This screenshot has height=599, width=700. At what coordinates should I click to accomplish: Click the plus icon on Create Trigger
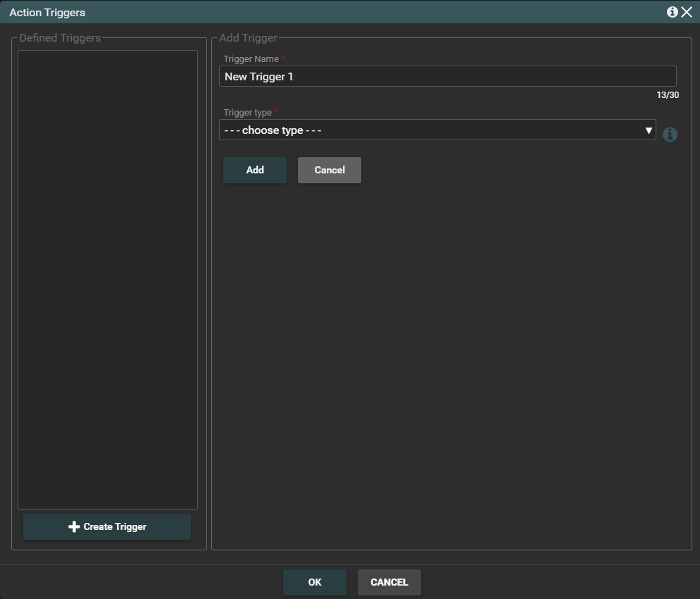74,526
